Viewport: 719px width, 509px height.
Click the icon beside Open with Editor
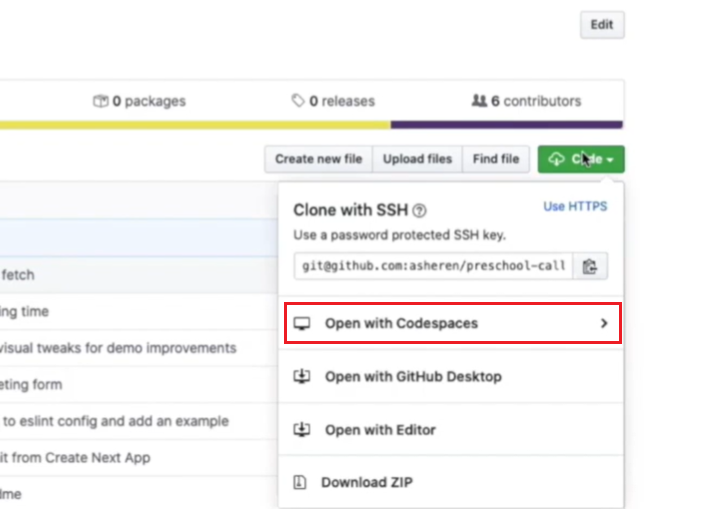tap(303, 430)
